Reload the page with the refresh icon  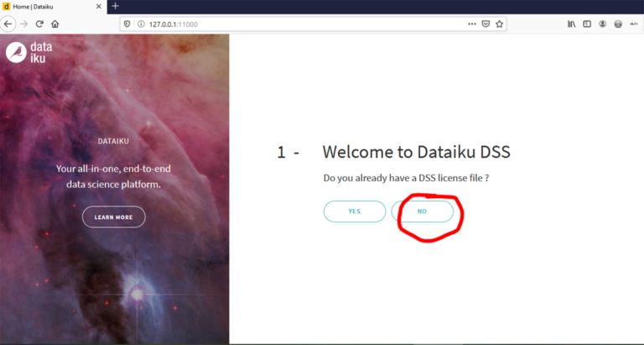39,24
